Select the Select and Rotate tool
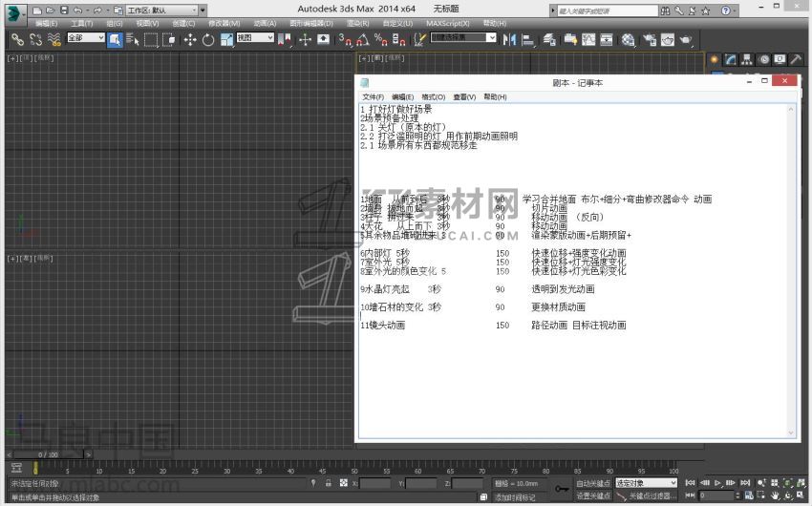The image size is (812, 506). pos(208,39)
